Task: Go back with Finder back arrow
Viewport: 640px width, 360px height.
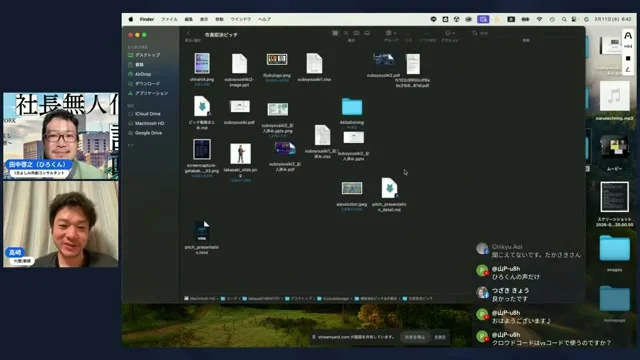Action: [189, 33]
